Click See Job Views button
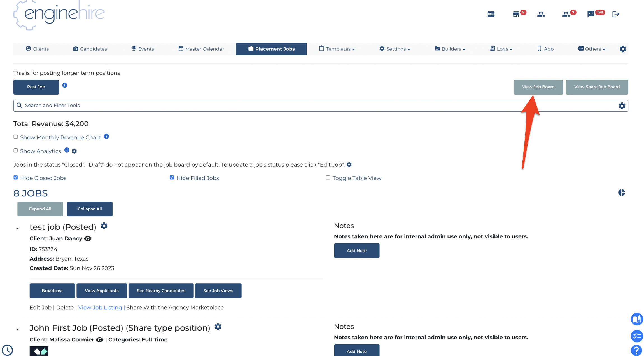The width and height of the screenshot is (644, 356). 218,291
